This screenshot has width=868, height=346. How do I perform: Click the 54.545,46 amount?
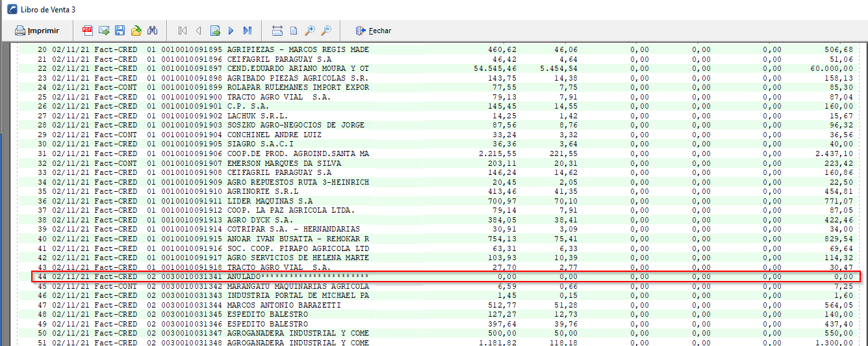pos(495,68)
